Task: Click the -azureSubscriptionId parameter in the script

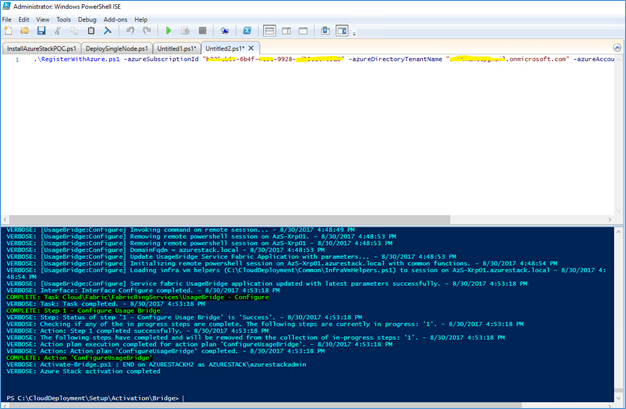Action: point(161,59)
